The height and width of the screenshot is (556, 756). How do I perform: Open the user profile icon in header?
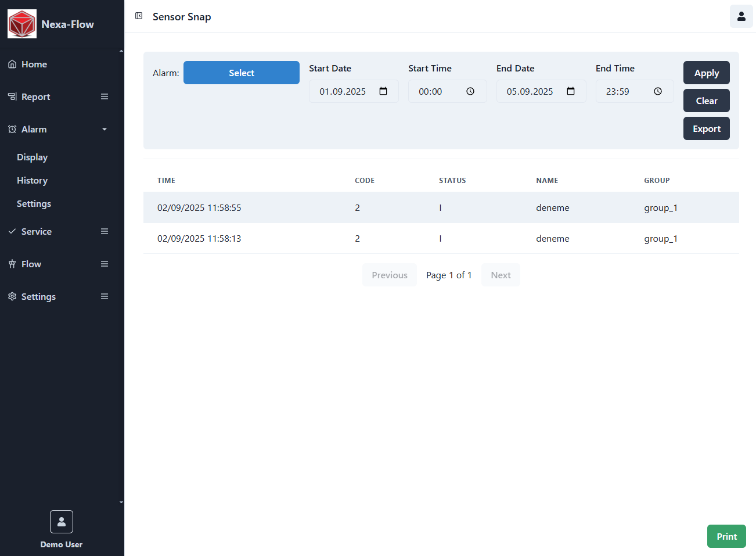(741, 16)
